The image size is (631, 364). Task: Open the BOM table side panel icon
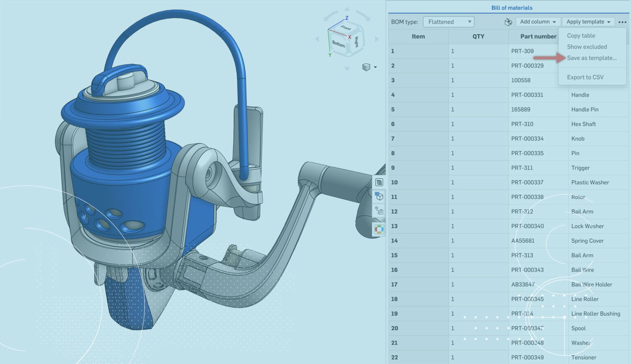(x=379, y=182)
